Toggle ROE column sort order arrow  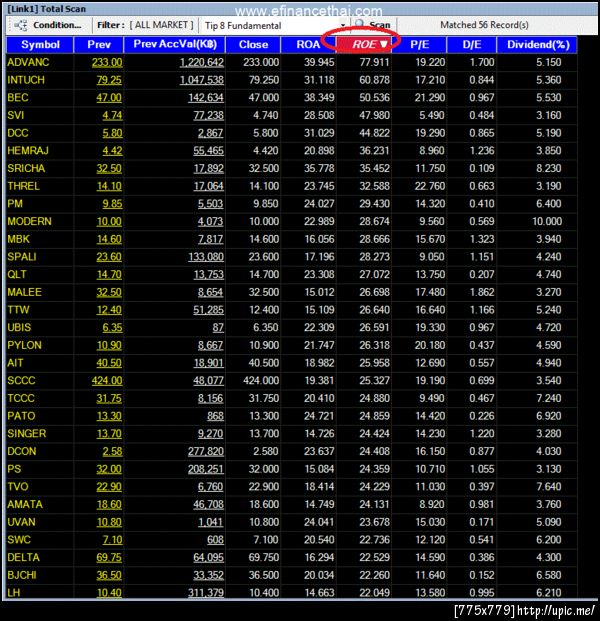(x=383, y=44)
